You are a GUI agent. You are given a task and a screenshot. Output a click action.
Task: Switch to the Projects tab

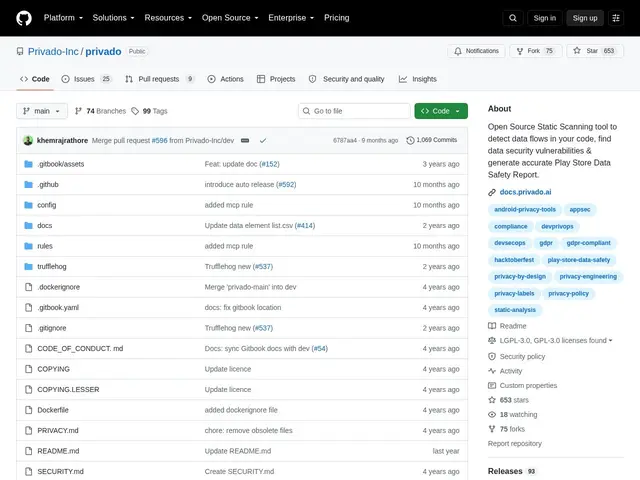pos(276,79)
